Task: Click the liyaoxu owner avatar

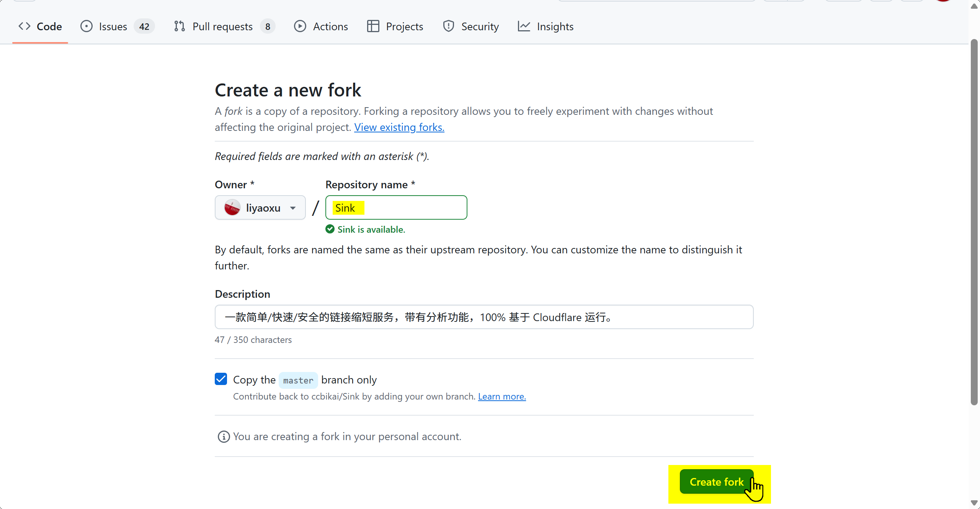Action: [232, 208]
